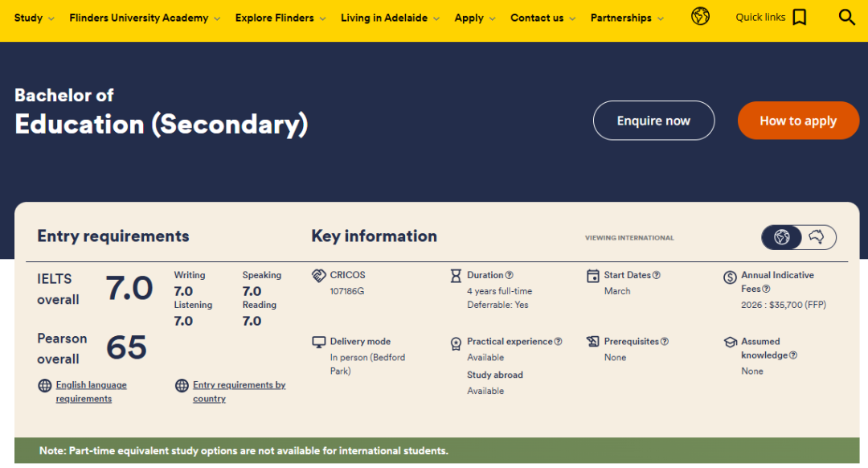This screenshot has height=468, width=868.
Task: Click the 'Deferrable: Yes' text
Action: tap(497, 306)
